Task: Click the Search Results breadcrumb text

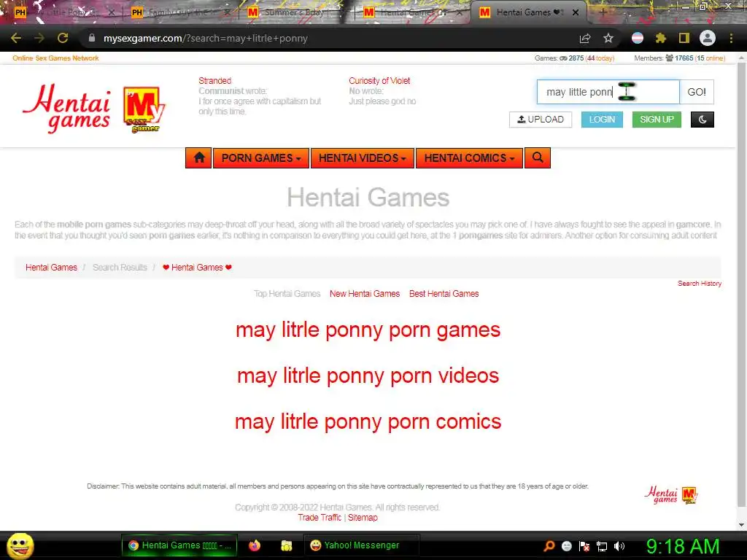Action: [x=120, y=268]
